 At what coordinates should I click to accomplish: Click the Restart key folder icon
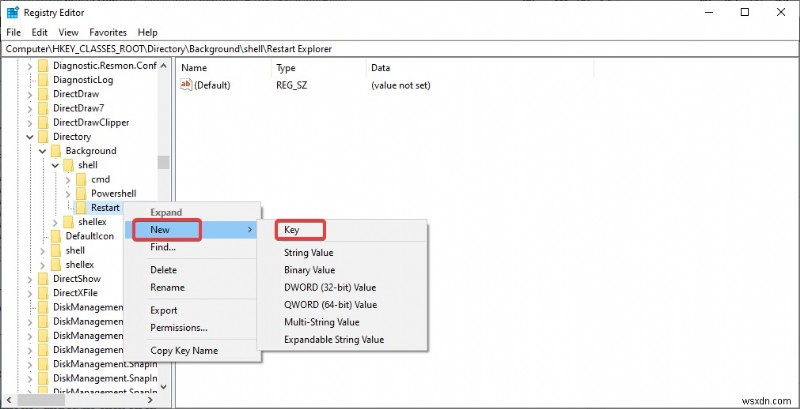pos(81,208)
